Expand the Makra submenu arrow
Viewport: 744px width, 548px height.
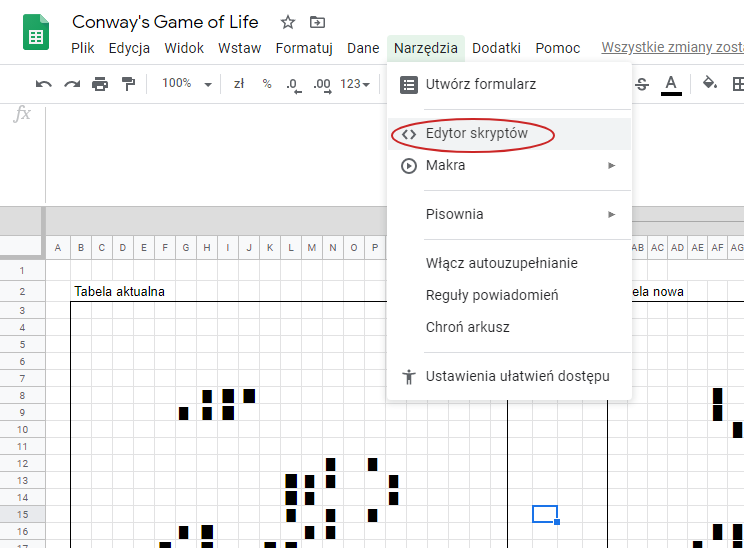(612, 166)
